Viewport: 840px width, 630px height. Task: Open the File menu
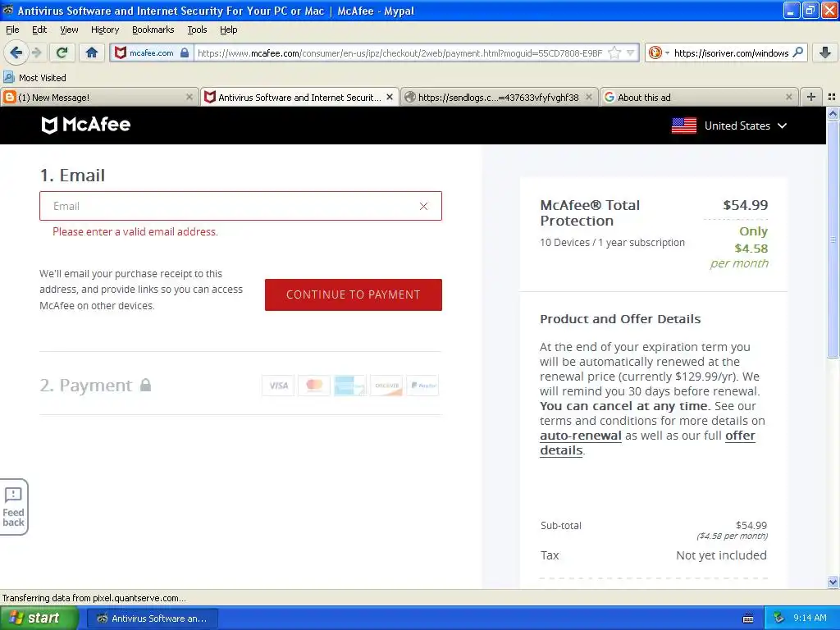point(12,30)
